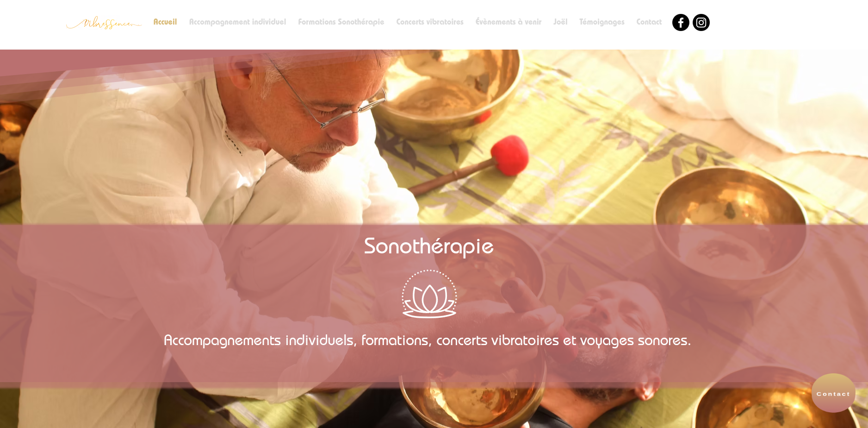Open the Joël menu item

pyautogui.click(x=560, y=22)
